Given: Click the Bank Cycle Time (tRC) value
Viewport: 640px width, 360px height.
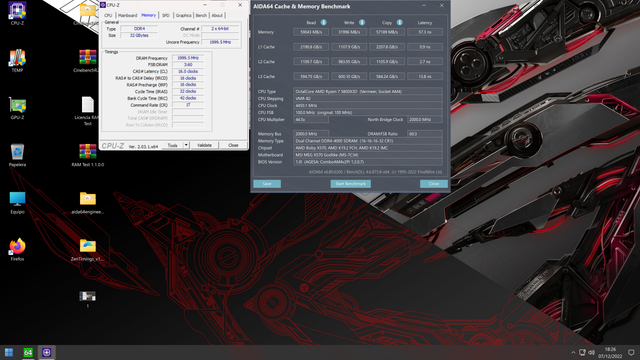Looking at the screenshot, I should click(x=188, y=98).
